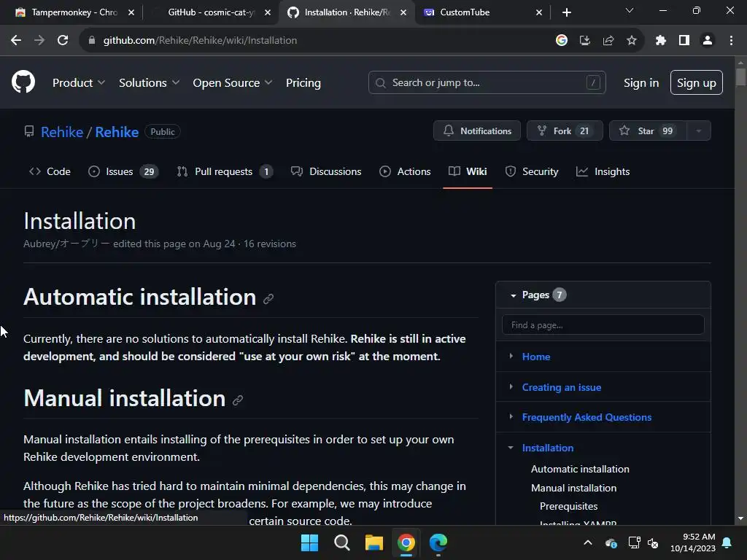Open the tab search dropdown arrow
The width and height of the screenshot is (747, 560).
coord(630,10)
